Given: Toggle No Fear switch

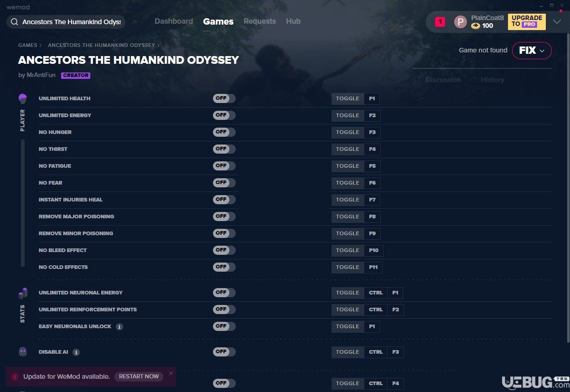Looking at the screenshot, I should click(x=224, y=183).
